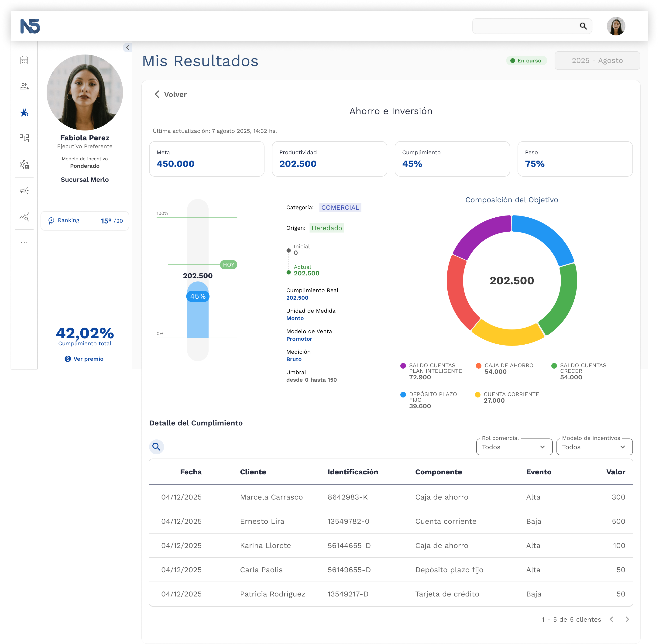Click the Heredado origin tag
Viewport: 659px width, 644px height.
(327, 228)
